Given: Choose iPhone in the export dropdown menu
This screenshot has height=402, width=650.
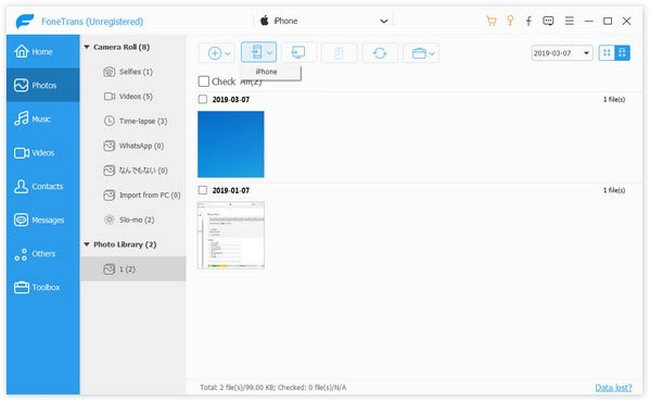Looking at the screenshot, I should pyautogui.click(x=267, y=71).
